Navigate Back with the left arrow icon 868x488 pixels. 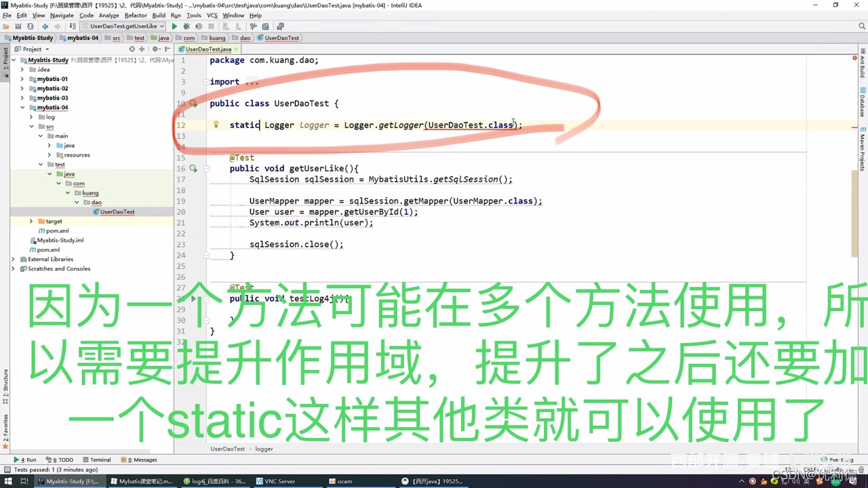[x=45, y=26]
